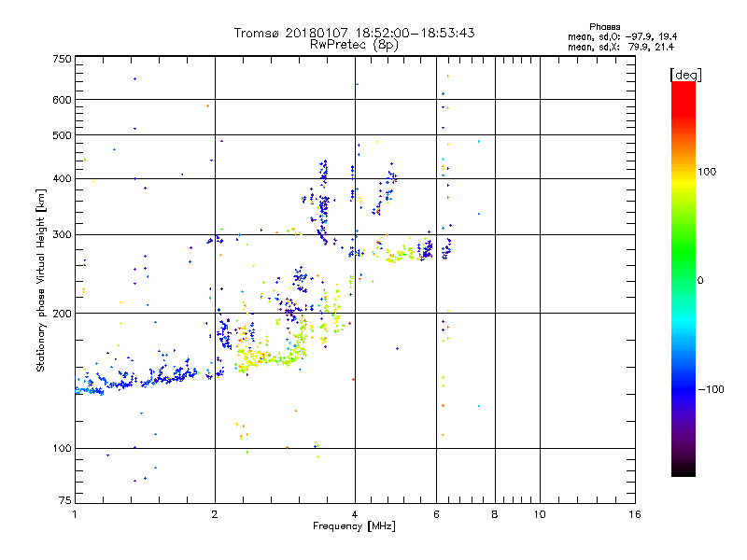
Task: Click the y-axis tick label "200"
Action: point(62,314)
